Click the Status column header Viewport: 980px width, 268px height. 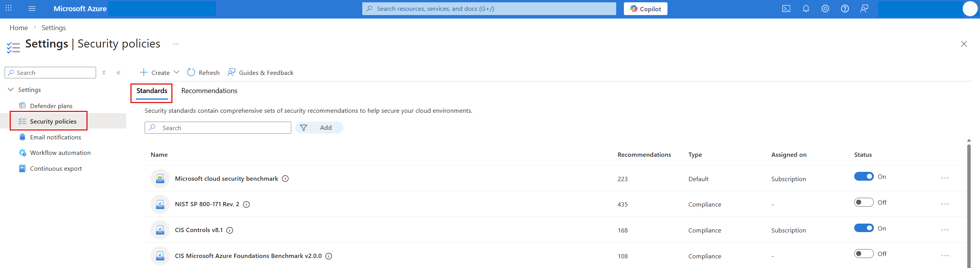coord(863,155)
